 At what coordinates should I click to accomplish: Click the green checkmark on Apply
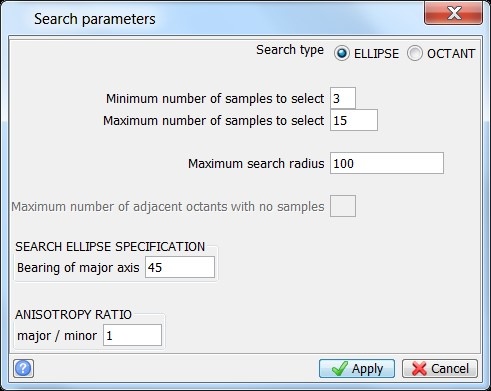click(340, 368)
